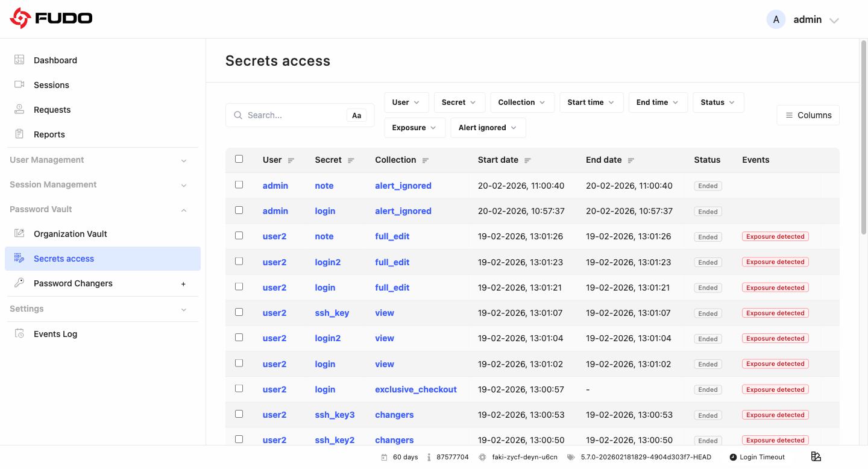Click the admin avatar circle
The height and width of the screenshot is (469, 868).
(776, 19)
